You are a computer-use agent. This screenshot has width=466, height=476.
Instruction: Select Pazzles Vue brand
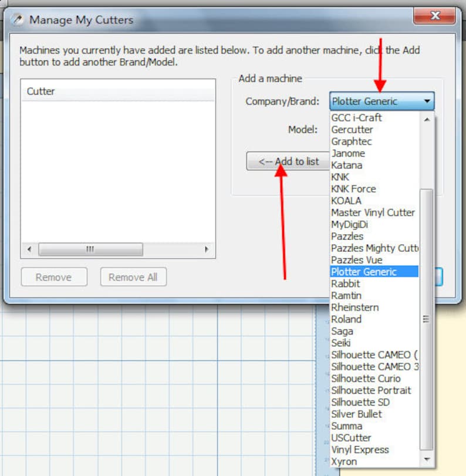(374, 259)
